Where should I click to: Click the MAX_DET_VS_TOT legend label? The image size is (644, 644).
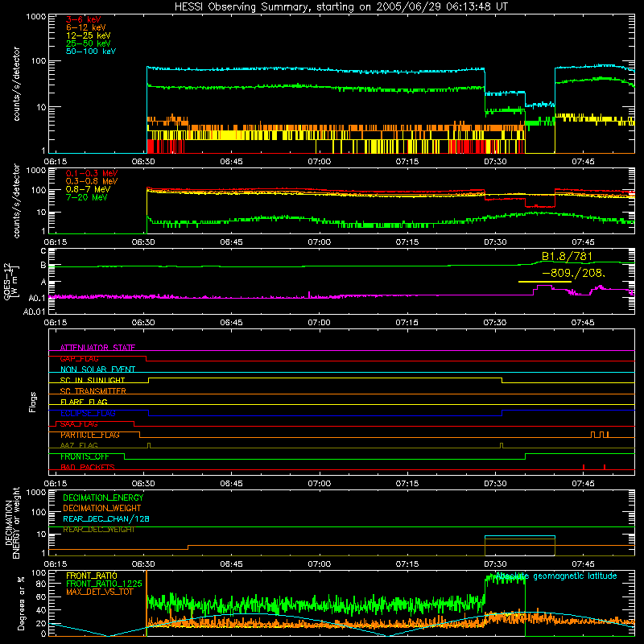100,592
